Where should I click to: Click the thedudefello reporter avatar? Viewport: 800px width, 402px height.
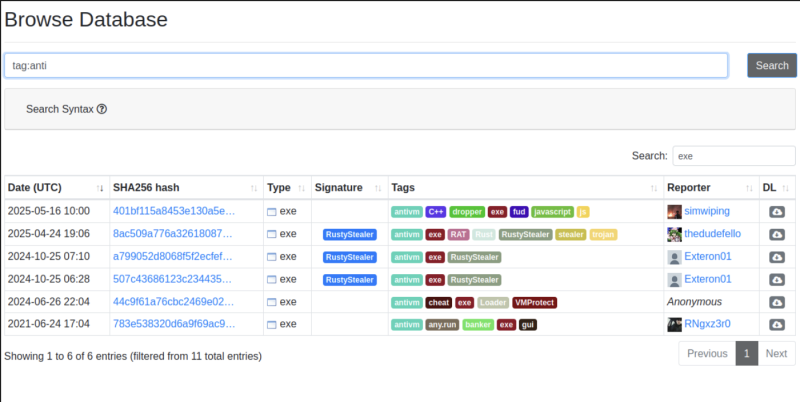pos(674,234)
